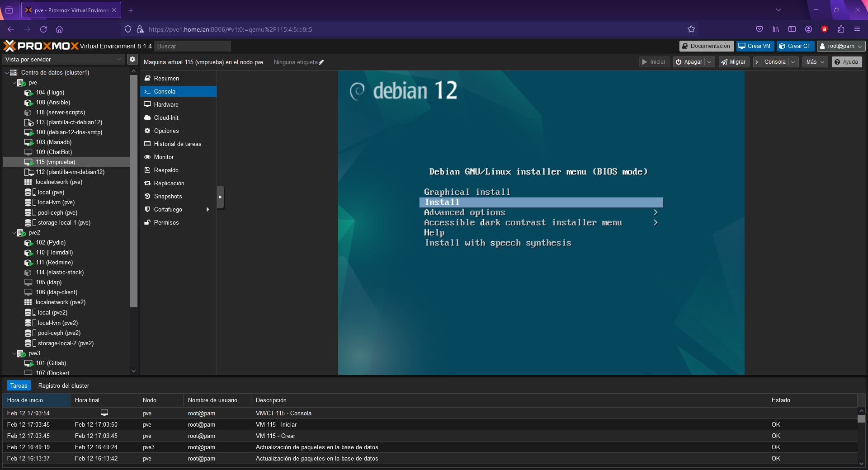Open the Consola button dropdown arrow
Image resolution: width=868 pixels, height=470 pixels.
793,62
